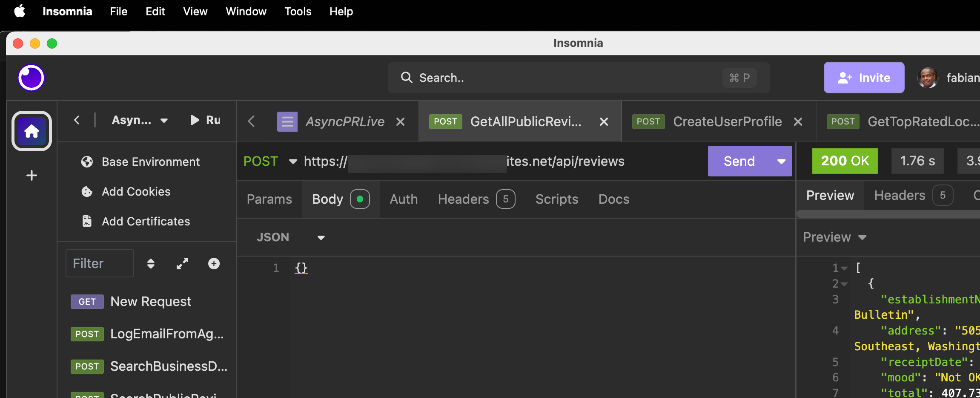Screen dimensions: 980x398
Task: Close the GetAllPublicRevi... tab
Action: (x=604, y=122)
